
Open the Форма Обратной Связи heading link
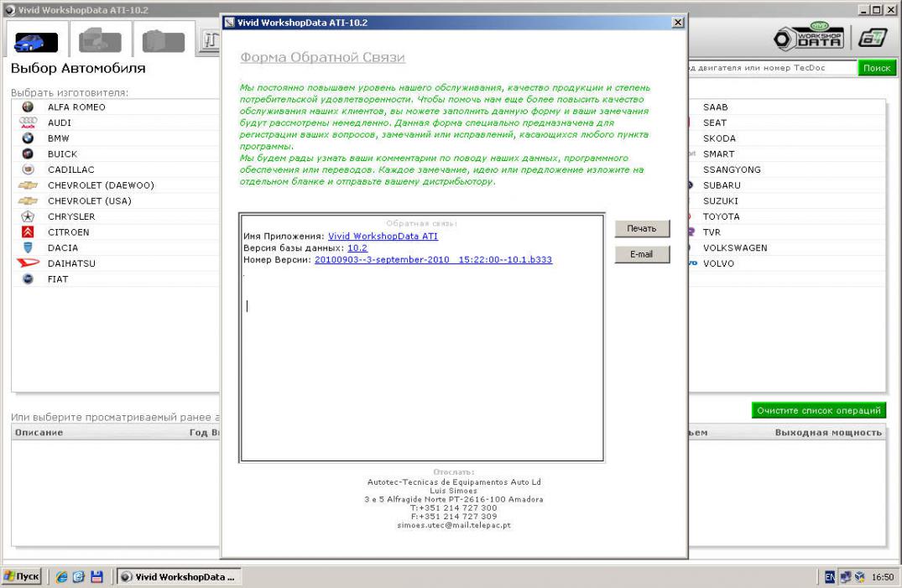coord(323,58)
